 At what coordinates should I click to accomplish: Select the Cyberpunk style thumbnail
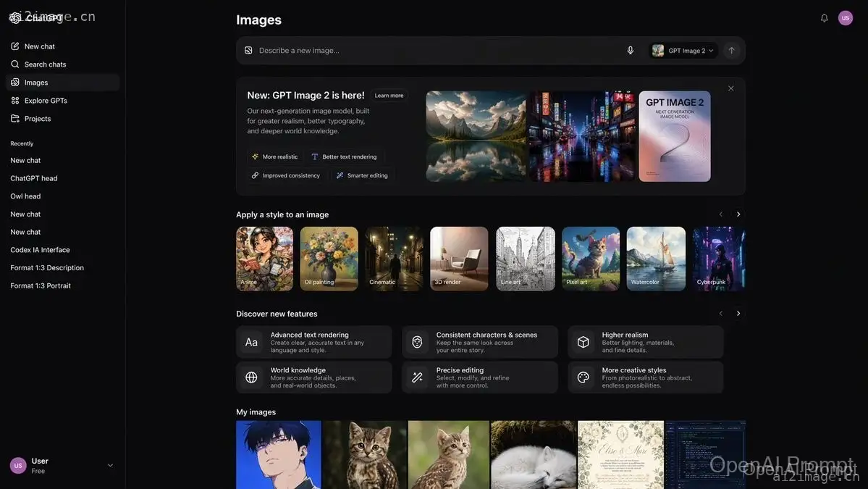[x=719, y=259]
